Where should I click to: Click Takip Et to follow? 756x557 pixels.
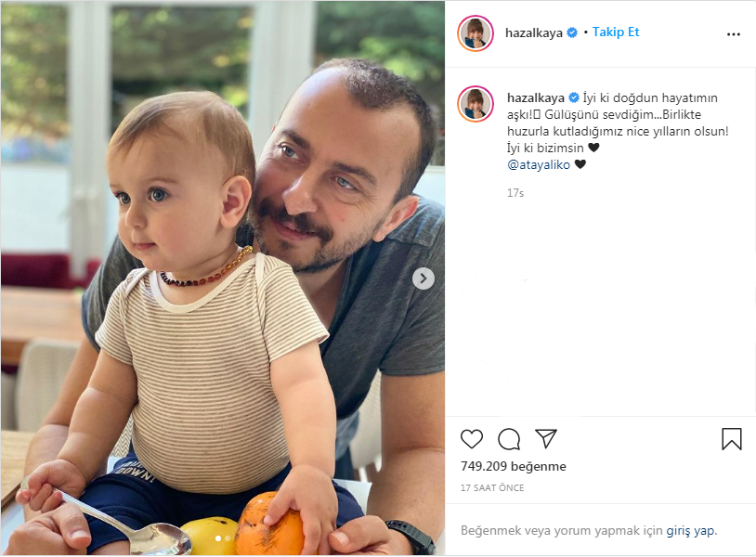tap(616, 32)
